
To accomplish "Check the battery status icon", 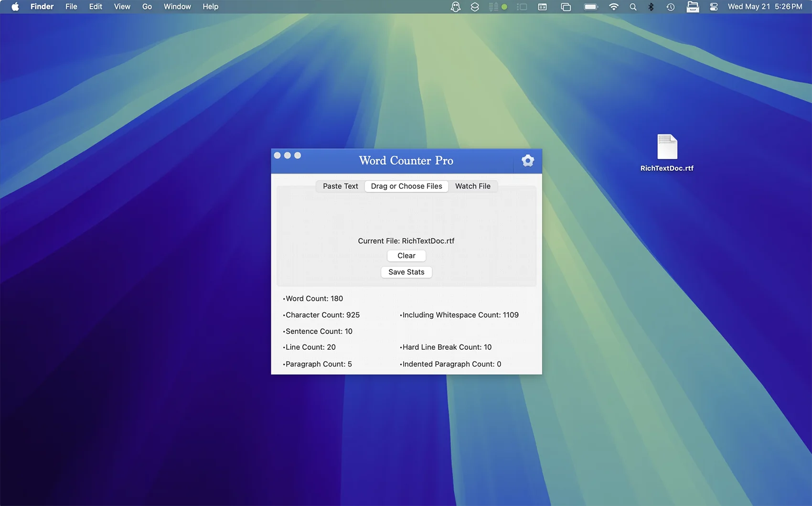I will coord(591,7).
